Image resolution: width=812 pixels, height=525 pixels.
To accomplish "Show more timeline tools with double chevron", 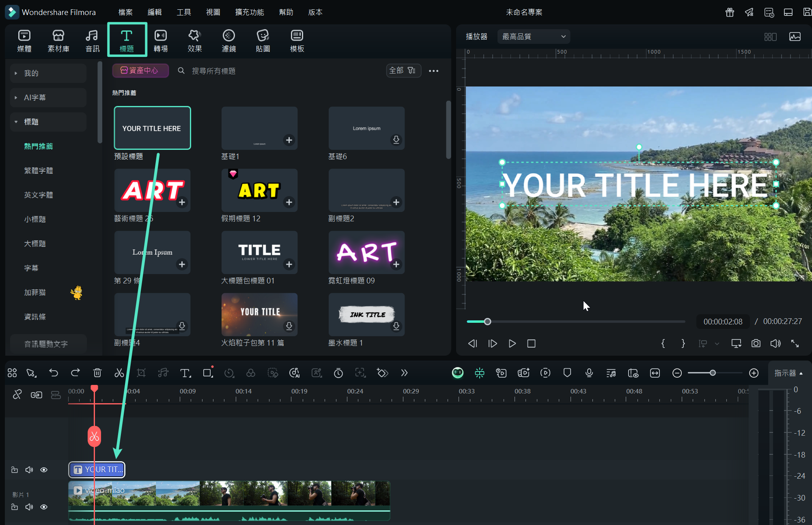I will pos(404,373).
